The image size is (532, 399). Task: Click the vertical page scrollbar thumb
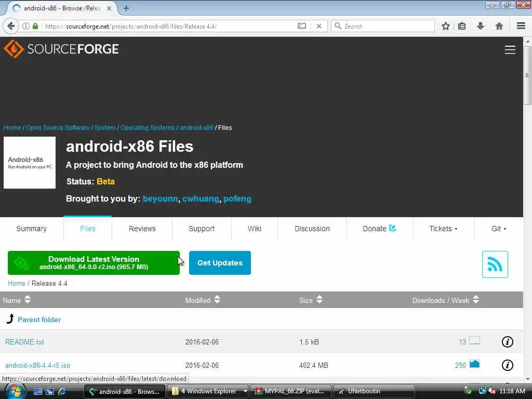click(527, 75)
